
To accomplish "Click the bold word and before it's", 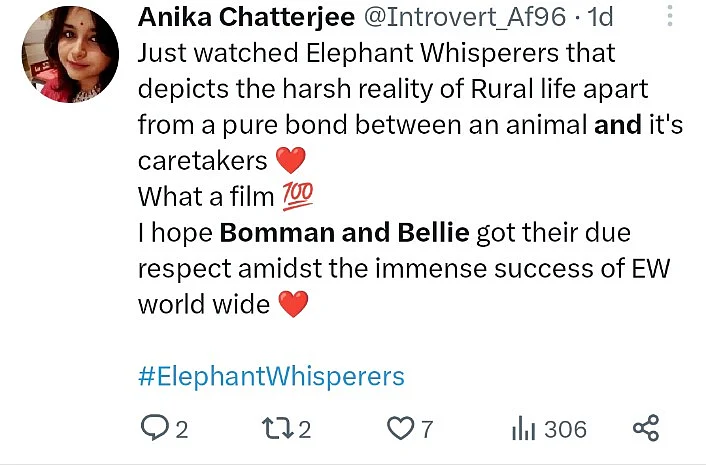I will 615,125.
